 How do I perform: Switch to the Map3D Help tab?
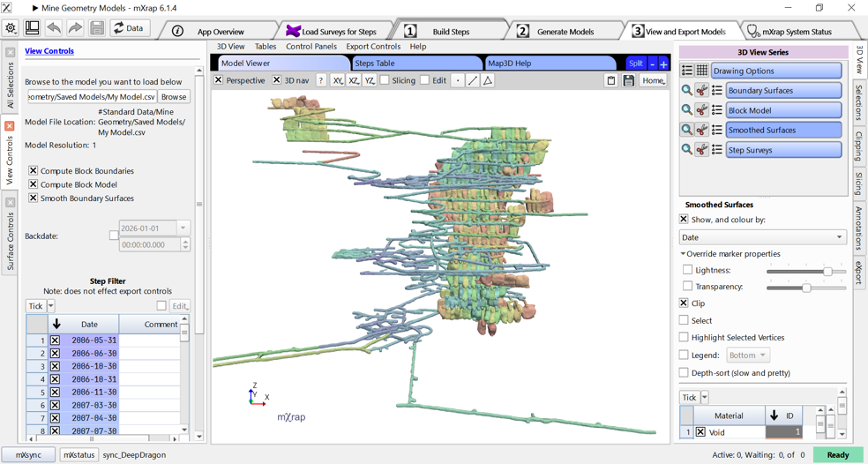coord(550,64)
